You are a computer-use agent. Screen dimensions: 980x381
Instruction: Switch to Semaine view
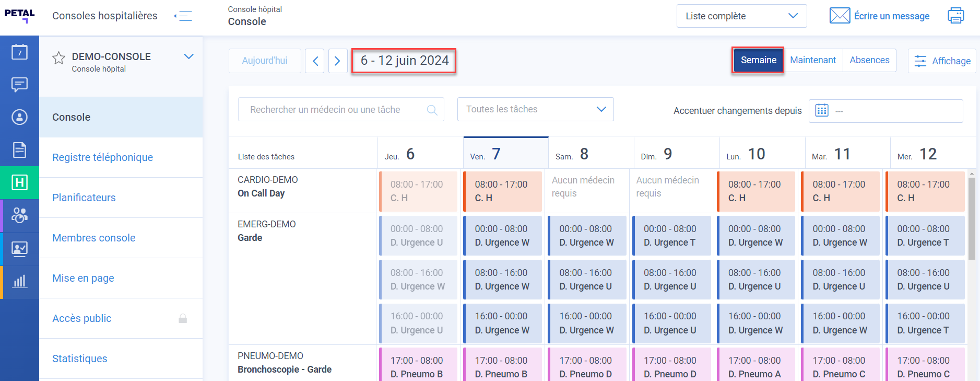point(758,60)
